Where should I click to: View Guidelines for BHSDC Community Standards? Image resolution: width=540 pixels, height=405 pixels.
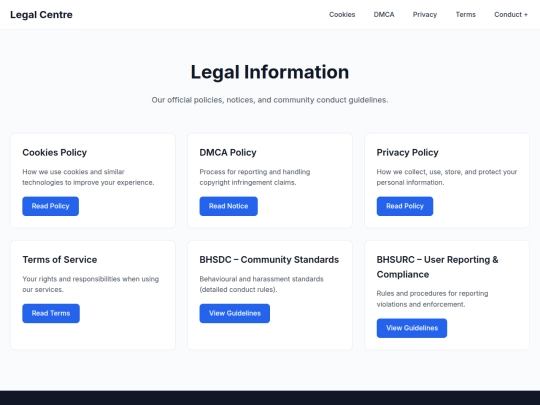(x=235, y=313)
